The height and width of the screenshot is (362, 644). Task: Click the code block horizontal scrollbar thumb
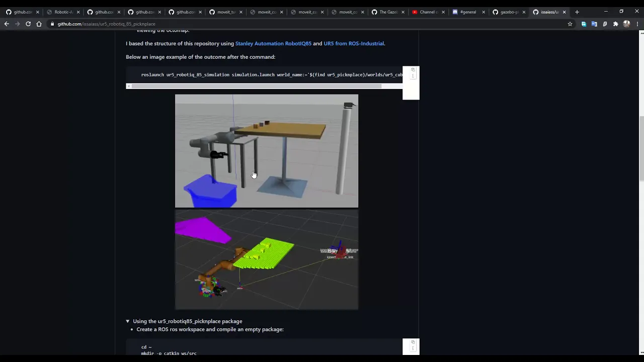[256, 86]
